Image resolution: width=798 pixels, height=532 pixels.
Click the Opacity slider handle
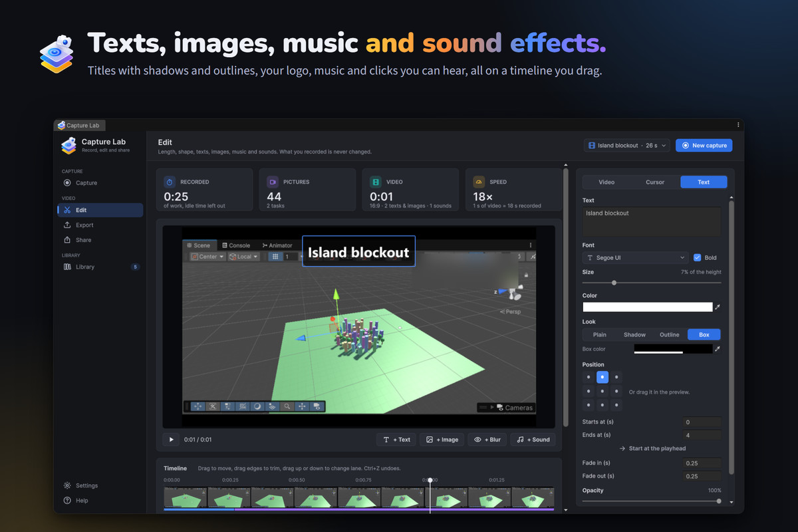point(719,501)
